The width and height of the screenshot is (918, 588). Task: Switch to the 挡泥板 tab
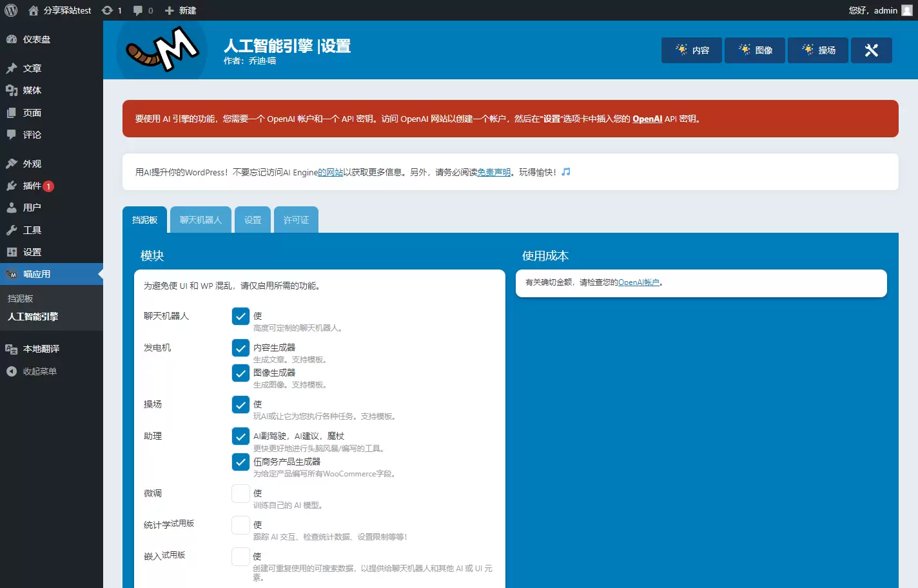[144, 220]
